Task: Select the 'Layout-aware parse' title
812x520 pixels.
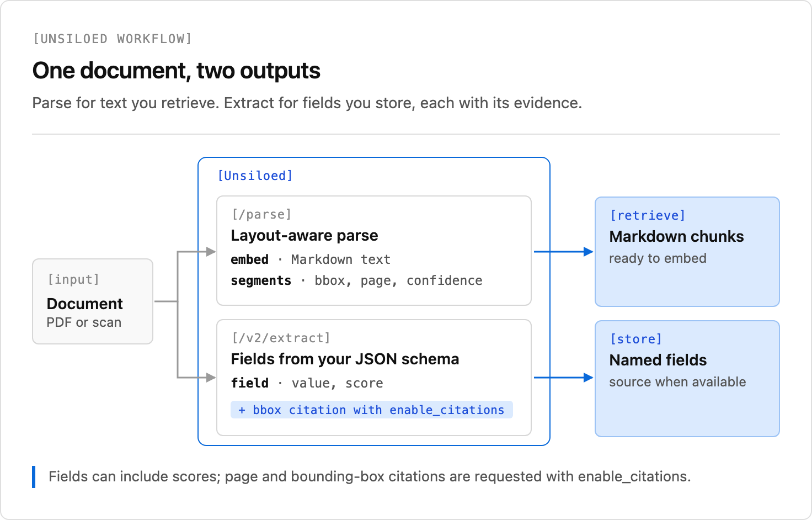Action: point(304,236)
